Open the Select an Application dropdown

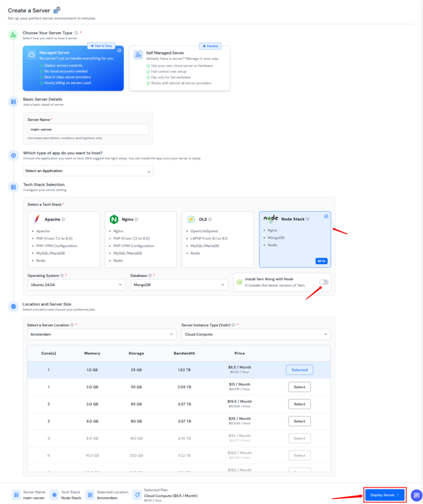(88, 171)
